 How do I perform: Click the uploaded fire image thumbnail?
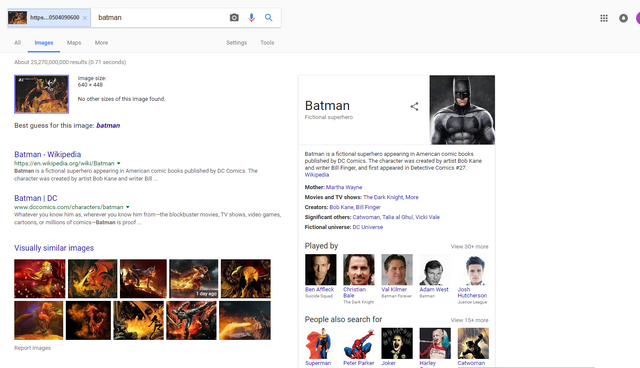[x=42, y=94]
